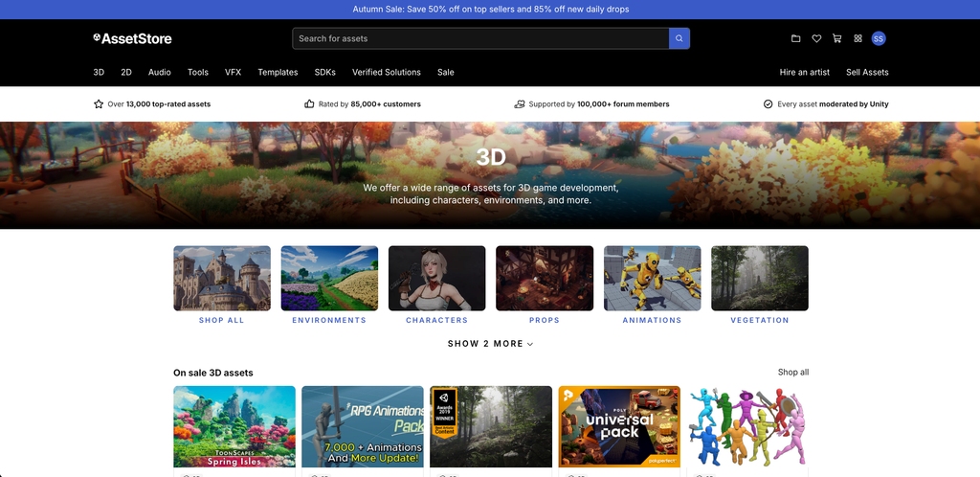Screen dimensions: 980x477
Task: Open My Assets folder icon
Action: pyautogui.click(x=795, y=38)
